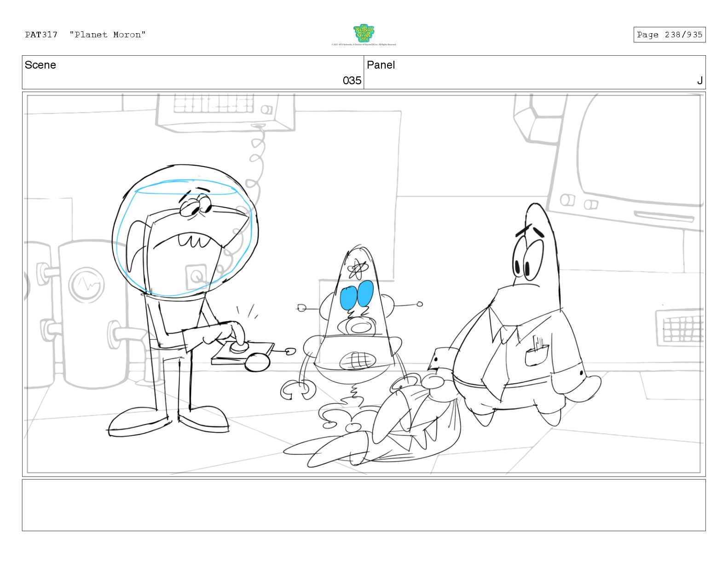The height and width of the screenshot is (564, 728).
Task: Click the Patrick Star Show logo
Action: 364,33
